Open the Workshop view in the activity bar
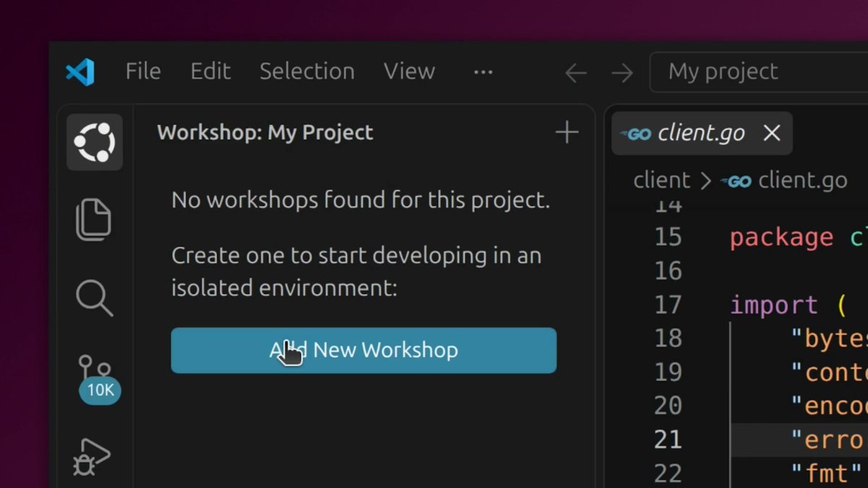The width and height of the screenshot is (868, 488). (95, 142)
